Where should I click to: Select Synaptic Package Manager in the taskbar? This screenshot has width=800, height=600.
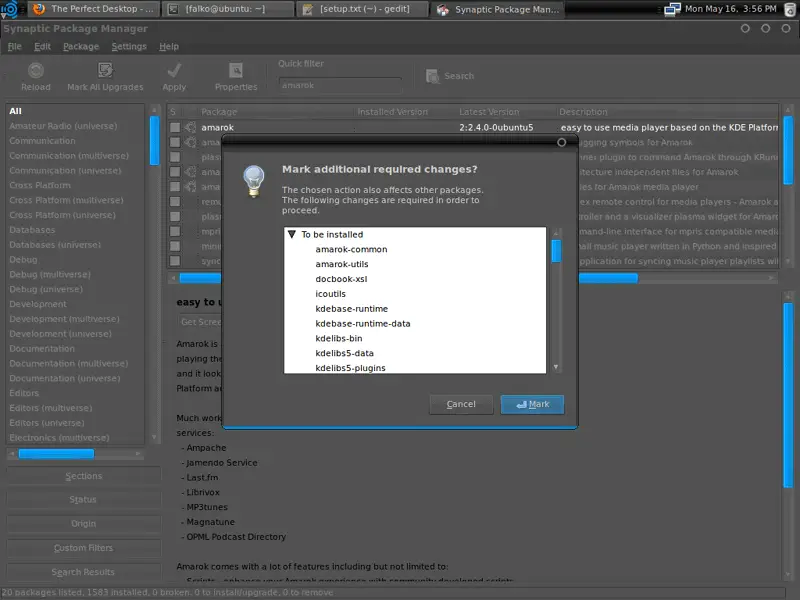[x=497, y=9]
